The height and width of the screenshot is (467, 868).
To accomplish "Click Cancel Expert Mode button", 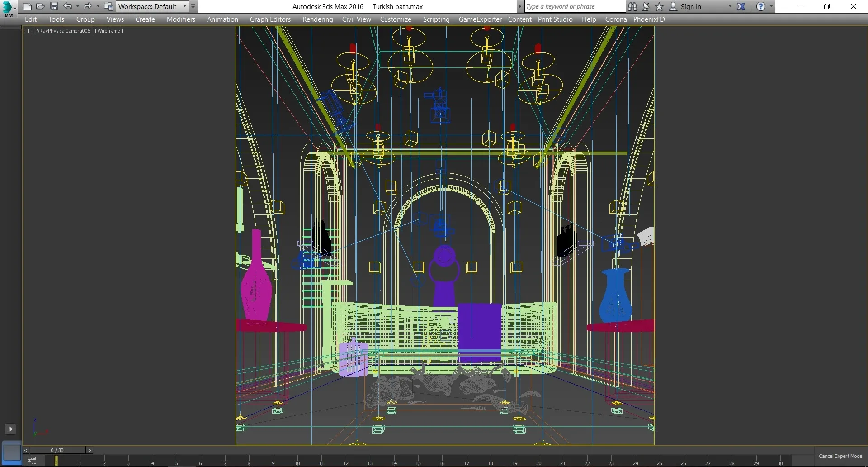I will (840, 456).
